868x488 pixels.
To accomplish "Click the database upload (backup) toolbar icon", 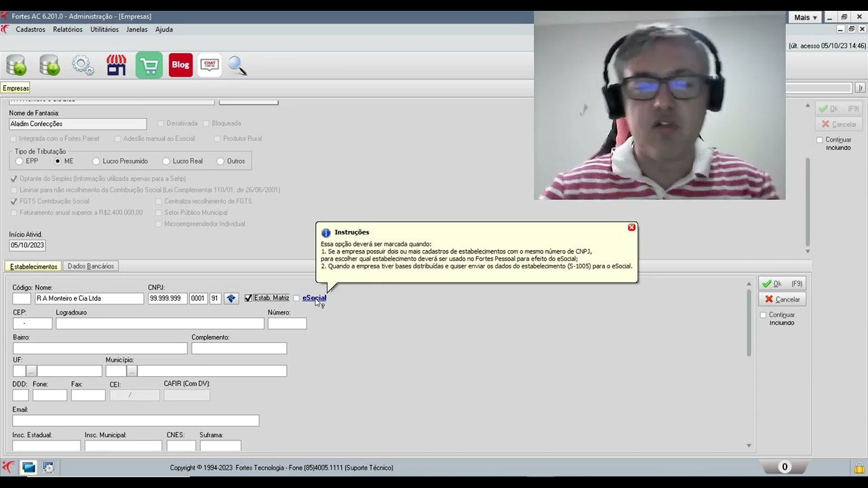I will (16, 65).
